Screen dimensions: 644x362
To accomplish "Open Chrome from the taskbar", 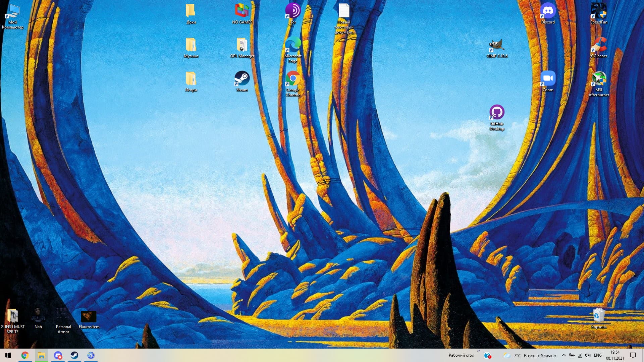I will 25,355.
